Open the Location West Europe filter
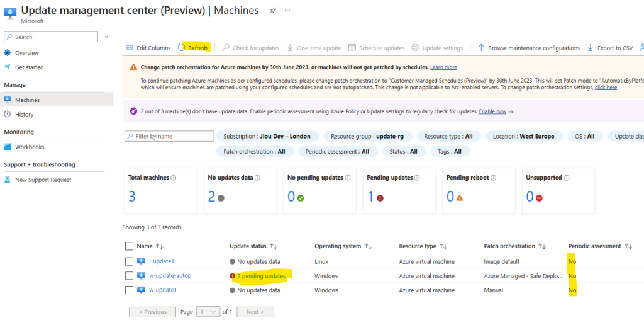This screenshot has height=325, width=644. tap(523, 136)
